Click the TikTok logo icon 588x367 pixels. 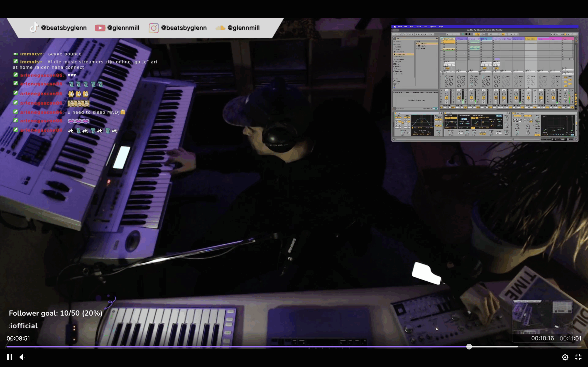click(x=34, y=28)
